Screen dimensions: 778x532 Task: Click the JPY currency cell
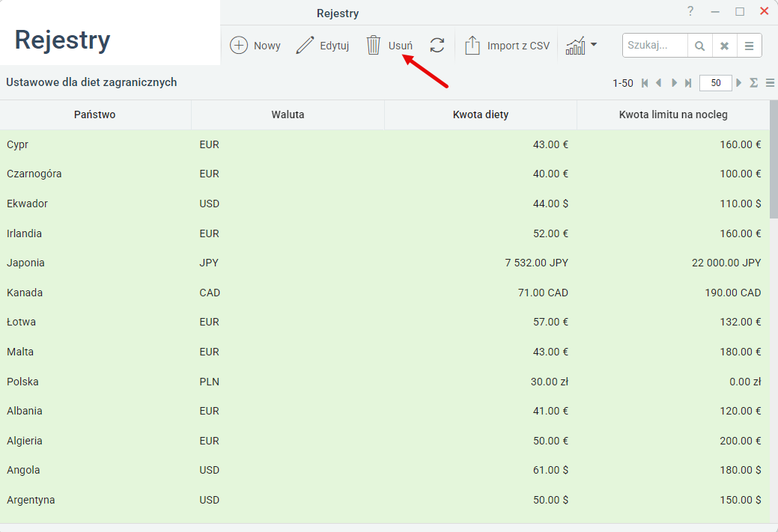pos(209,263)
